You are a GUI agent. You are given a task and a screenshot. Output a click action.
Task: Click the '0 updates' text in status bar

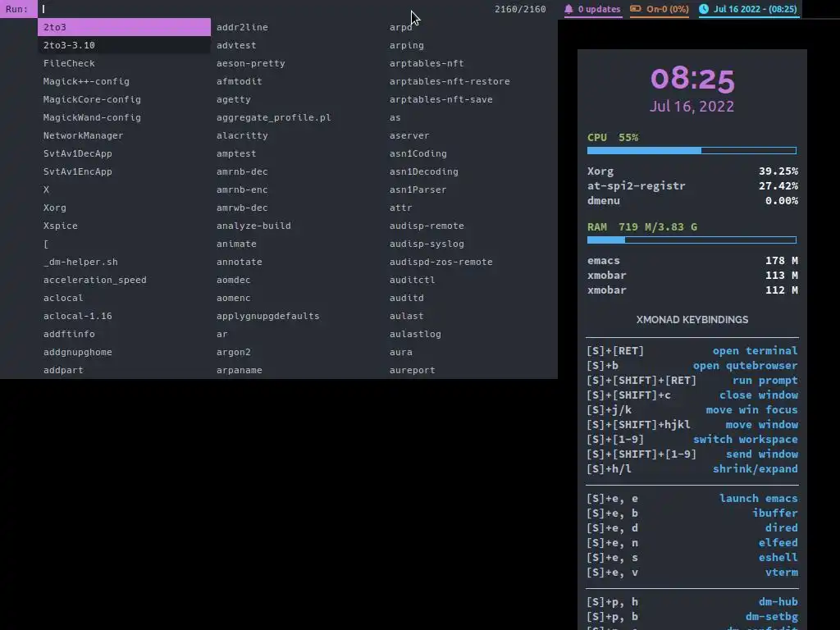[599, 9]
